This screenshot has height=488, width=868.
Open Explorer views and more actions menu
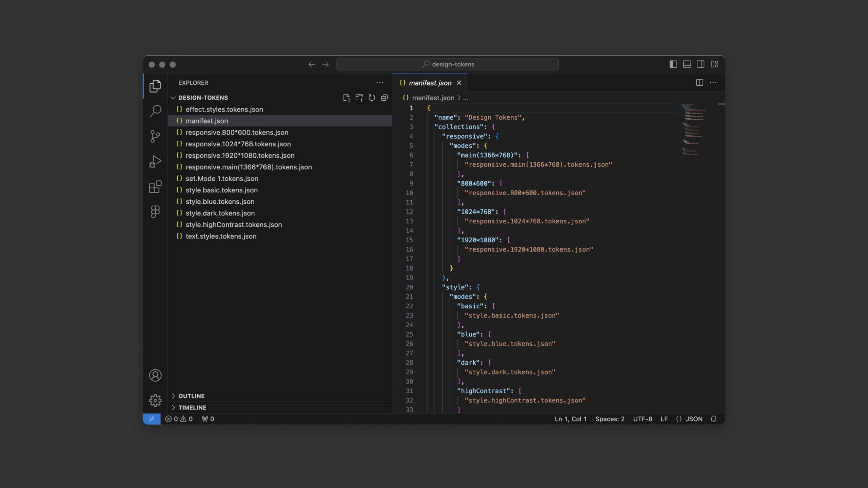379,83
